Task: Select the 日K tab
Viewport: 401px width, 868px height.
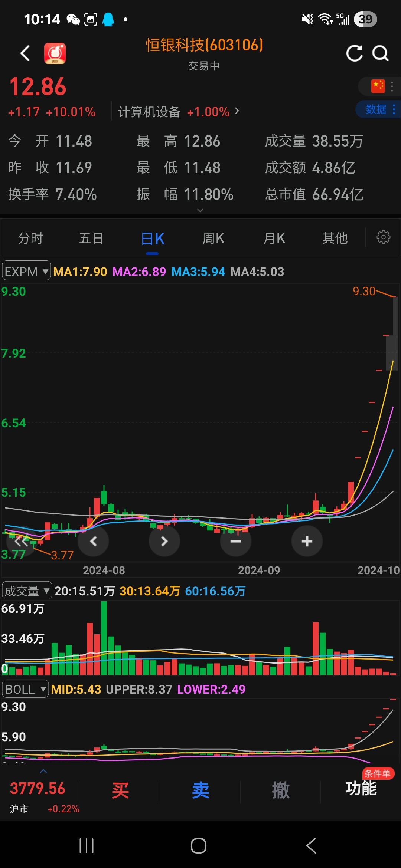Action: coord(152,239)
